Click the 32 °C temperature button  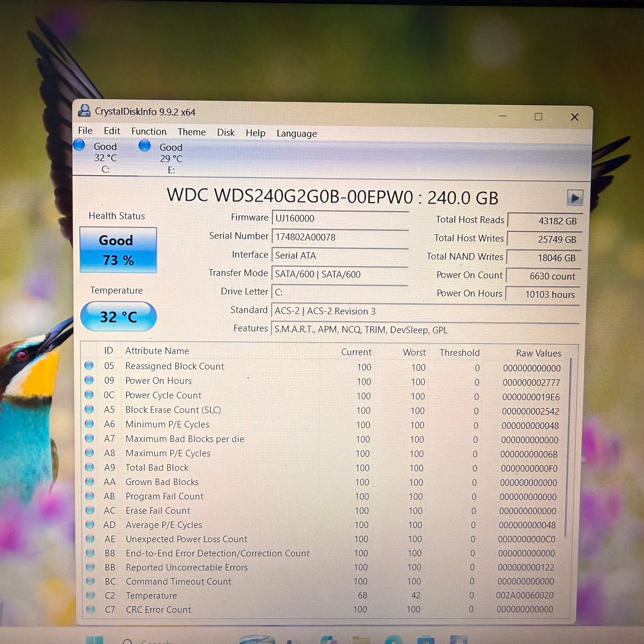point(118,316)
